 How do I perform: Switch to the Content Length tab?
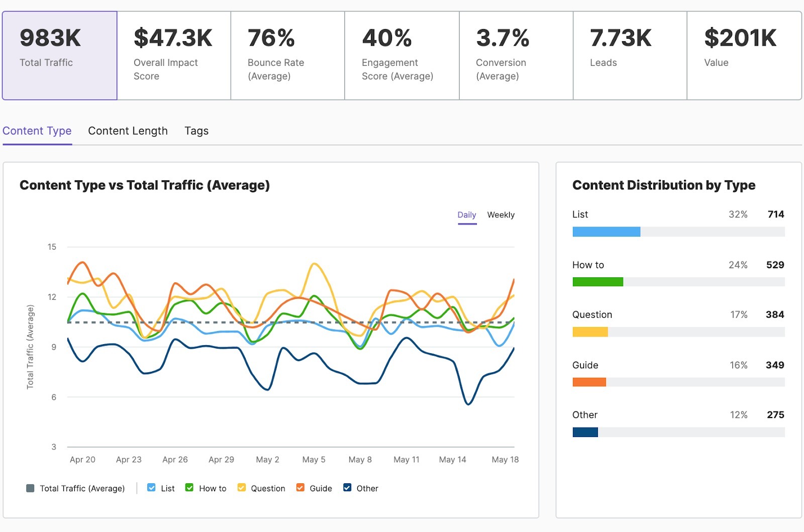tap(128, 131)
